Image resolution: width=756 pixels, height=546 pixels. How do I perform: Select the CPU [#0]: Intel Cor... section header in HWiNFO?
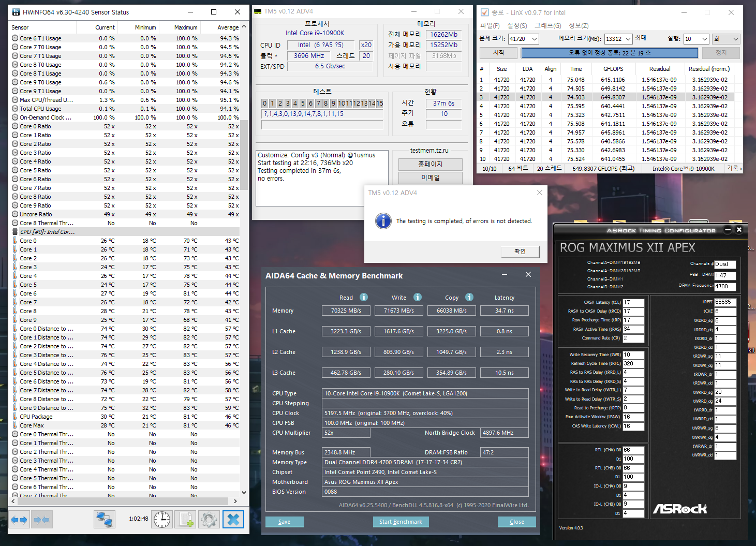[125, 232]
